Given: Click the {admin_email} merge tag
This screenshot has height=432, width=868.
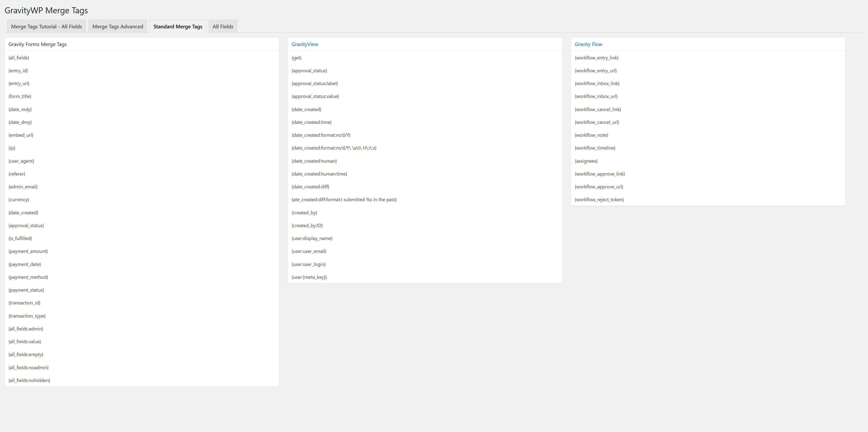Looking at the screenshot, I should (x=23, y=186).
